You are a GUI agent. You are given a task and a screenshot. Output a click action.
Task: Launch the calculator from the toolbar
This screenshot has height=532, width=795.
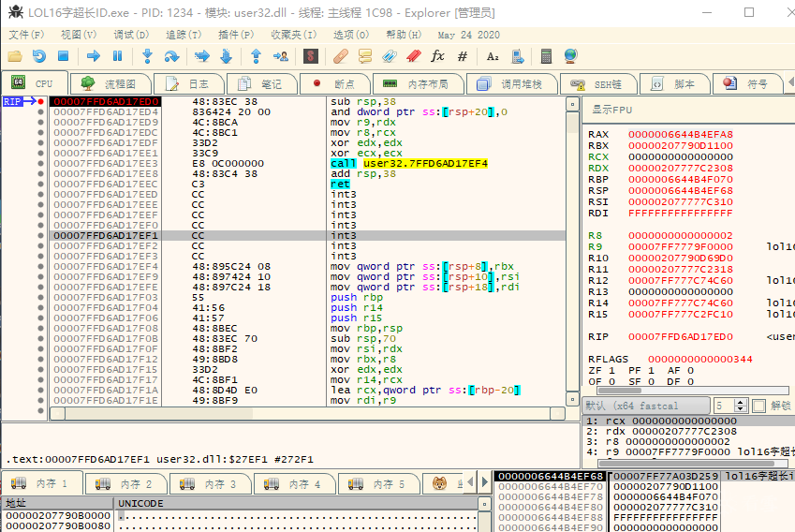pos(547,56)
